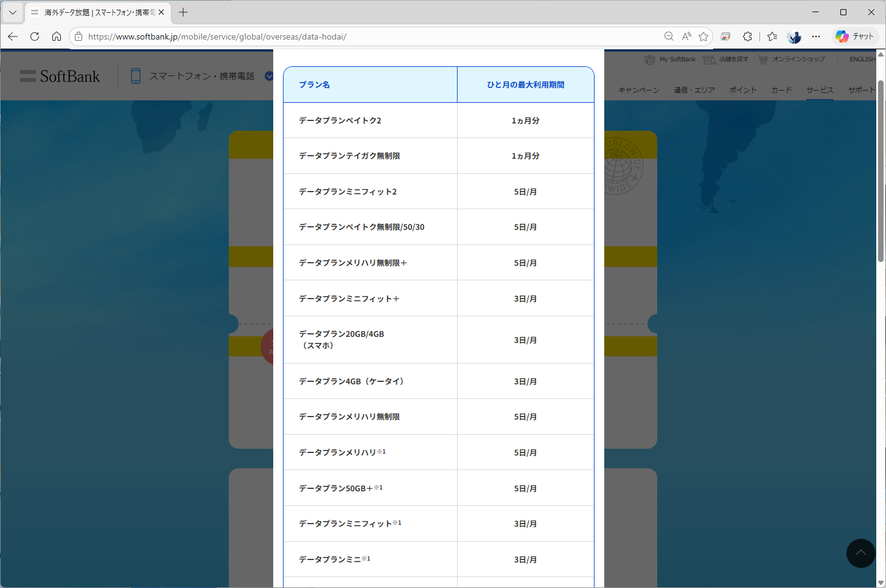Select the 海外データ放題 browser tab

pyautogui.click(x=91, y=12)
